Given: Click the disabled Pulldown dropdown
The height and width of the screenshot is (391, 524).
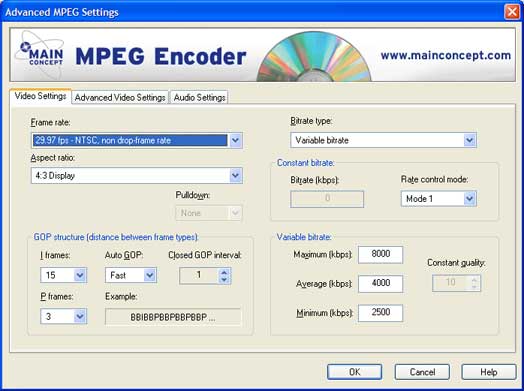Looking at the screenshot, I should pyautogui.click(x=209, y=213).
